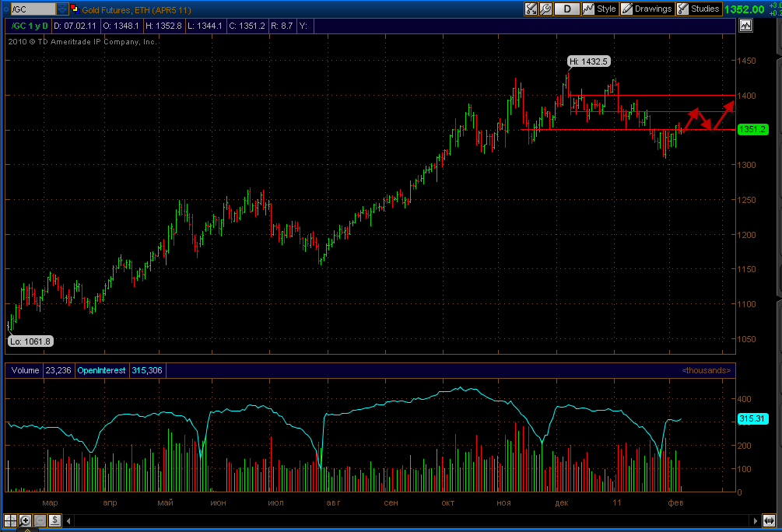Viewport: 782px width, 532px height.
Task: Open the symbol selector dropdown arrow
Action: (61, 9)
